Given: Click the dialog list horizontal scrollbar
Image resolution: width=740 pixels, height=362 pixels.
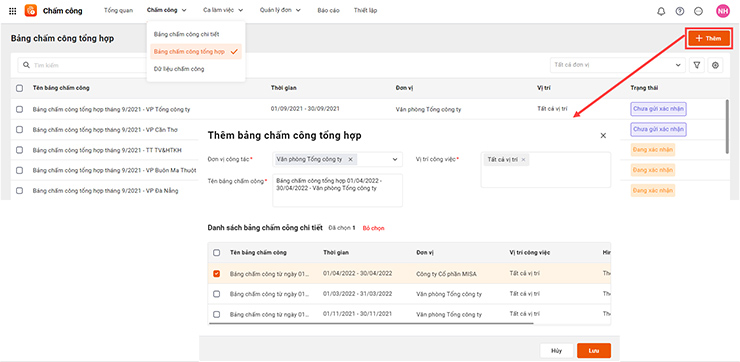Looking at the screenshot, I should coord(371,323).
